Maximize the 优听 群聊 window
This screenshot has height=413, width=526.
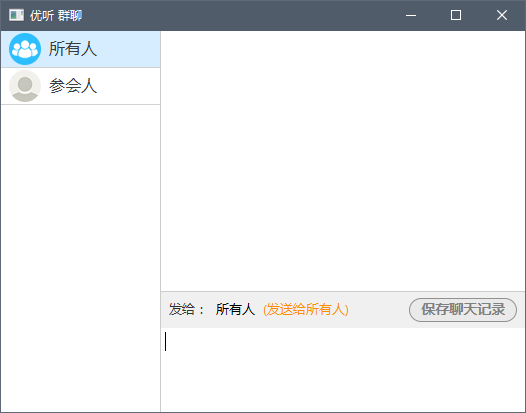pyautogui.click(x=456, y=15)
